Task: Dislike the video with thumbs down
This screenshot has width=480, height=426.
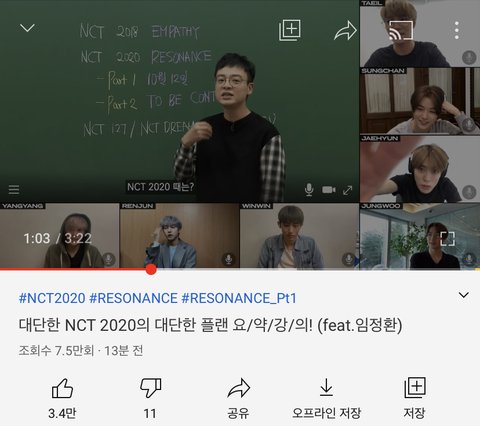Action: pos(151,388)
